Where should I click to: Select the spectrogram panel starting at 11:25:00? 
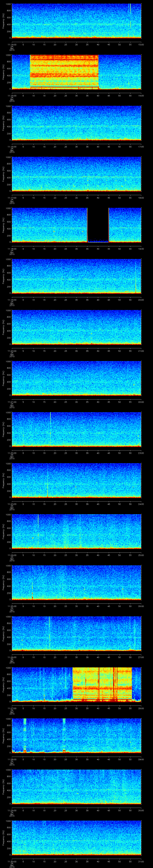point(76,582)
